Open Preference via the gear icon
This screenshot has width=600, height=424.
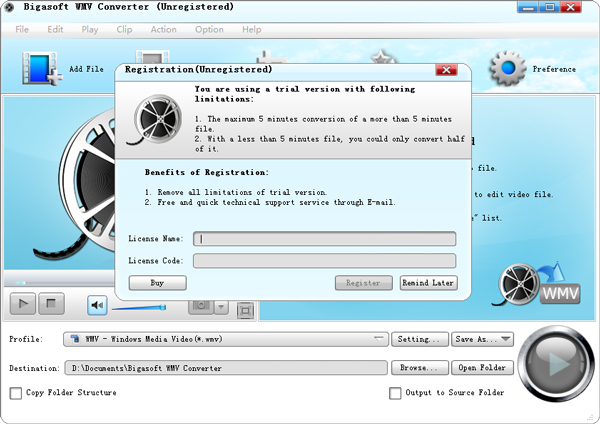507,68
